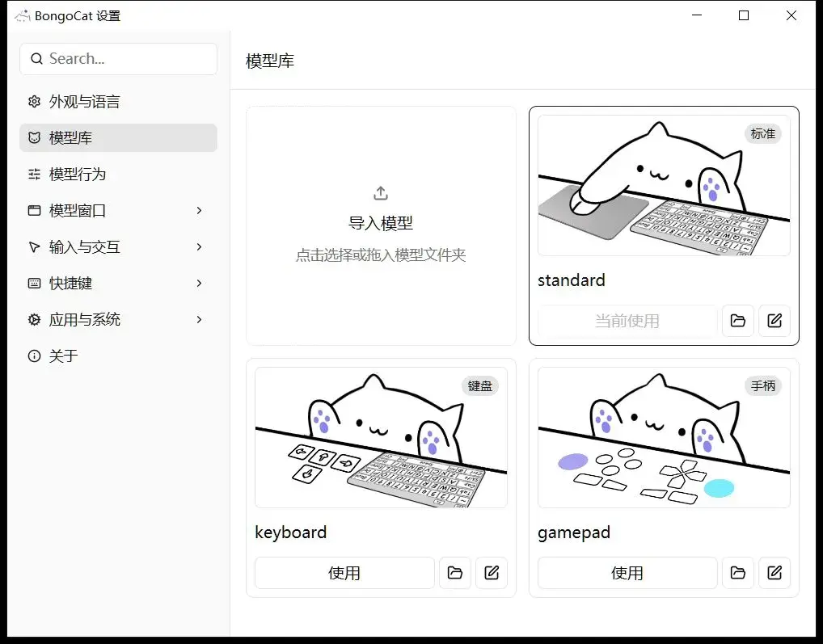Screen dimensions: 823x644
Task: Click the 键盘 tag badge
Action: point(479,386)
